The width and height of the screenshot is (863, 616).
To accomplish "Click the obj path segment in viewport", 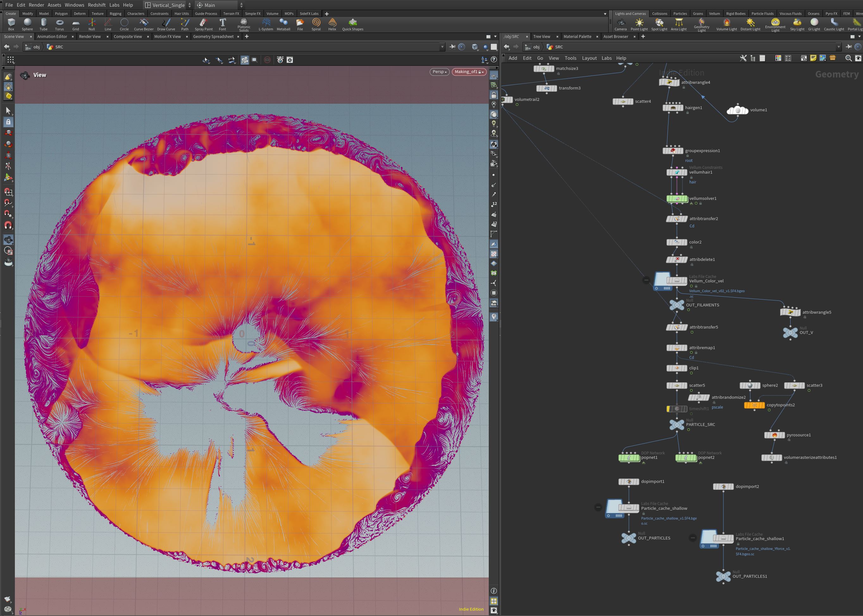I will tap(36, 47).
